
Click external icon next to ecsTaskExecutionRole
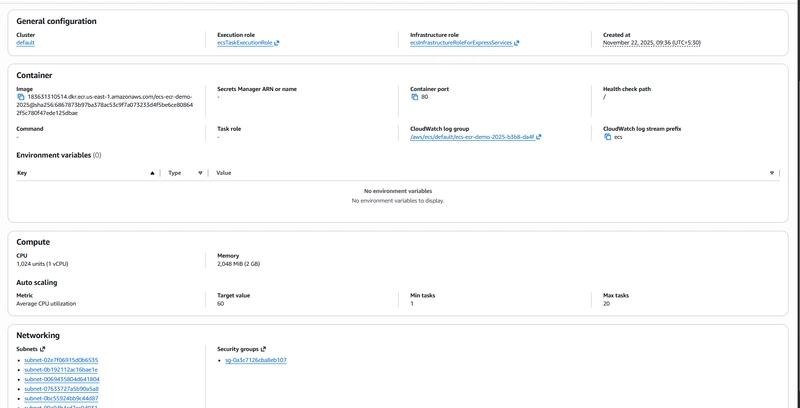[x=277, y=43]
